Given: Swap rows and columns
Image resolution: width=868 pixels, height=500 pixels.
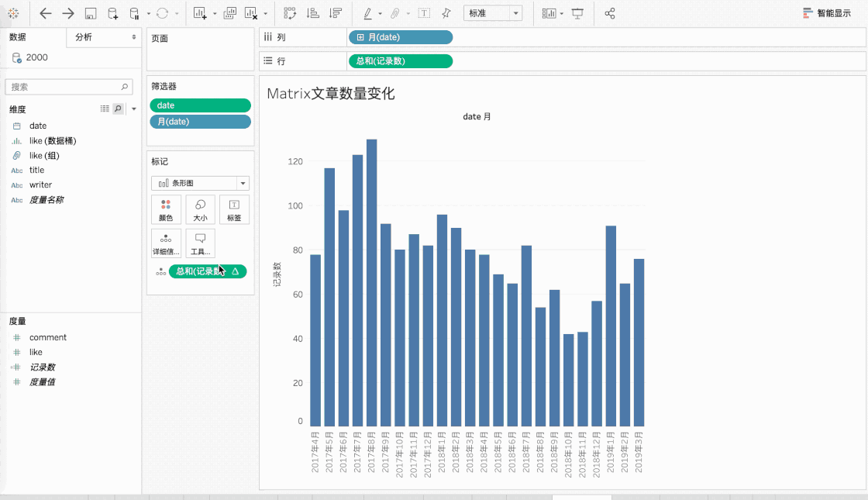Looking at the screenshot, I should [x=290, y=13].
